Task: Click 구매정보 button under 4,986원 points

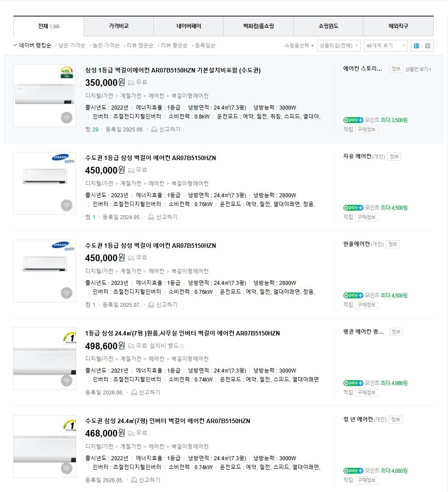Action: click(367, 393)
